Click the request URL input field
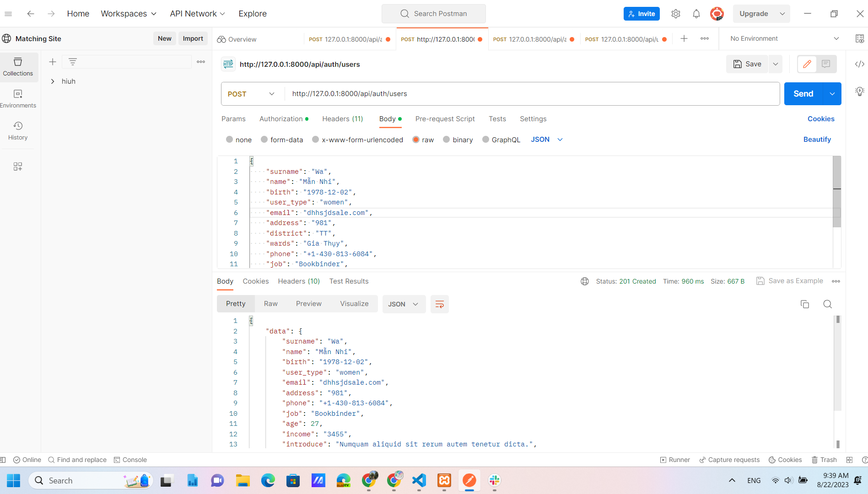868x494 pixels. pyautogui.click(x=532, y=94)
